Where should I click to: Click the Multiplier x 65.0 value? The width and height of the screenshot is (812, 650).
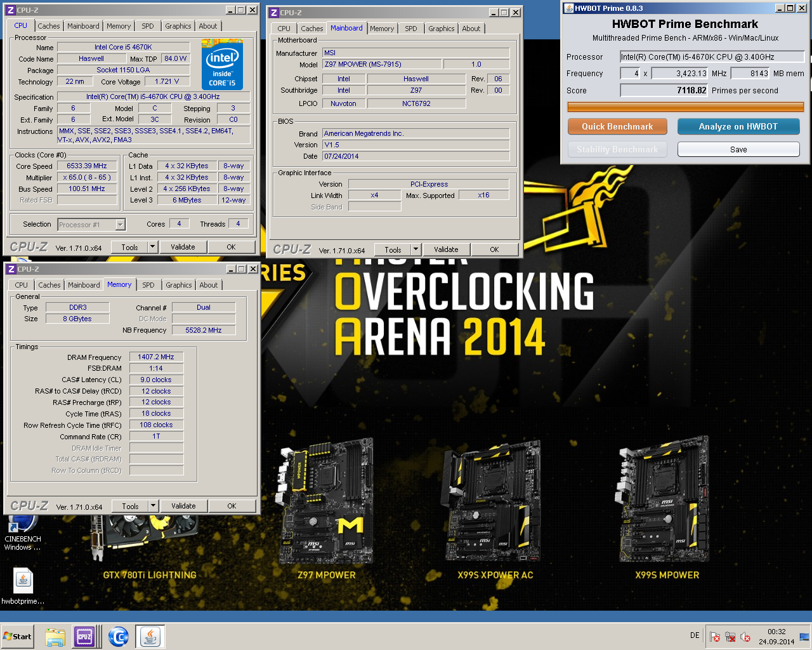(87, 177)
